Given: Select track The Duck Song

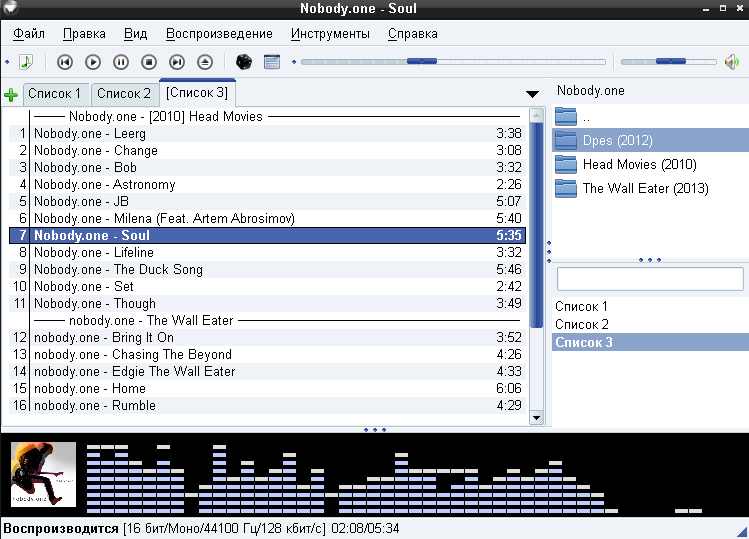Looking at the screenshot, I should tap(268, 270).
